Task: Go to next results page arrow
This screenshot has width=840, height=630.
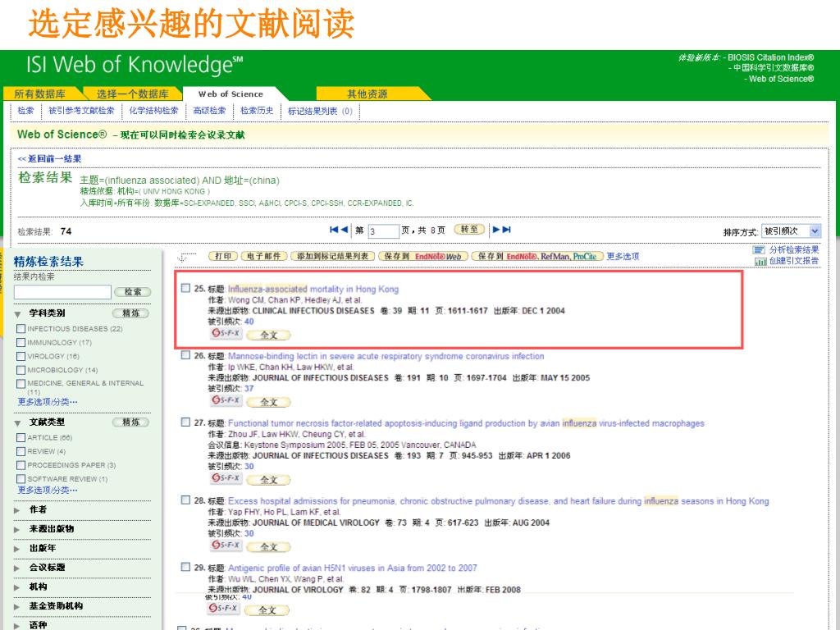Action: 496,230
